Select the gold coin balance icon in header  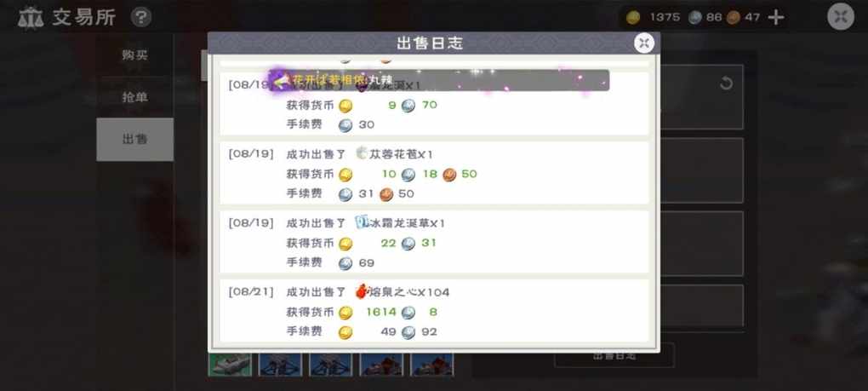(x=633, y=18)
